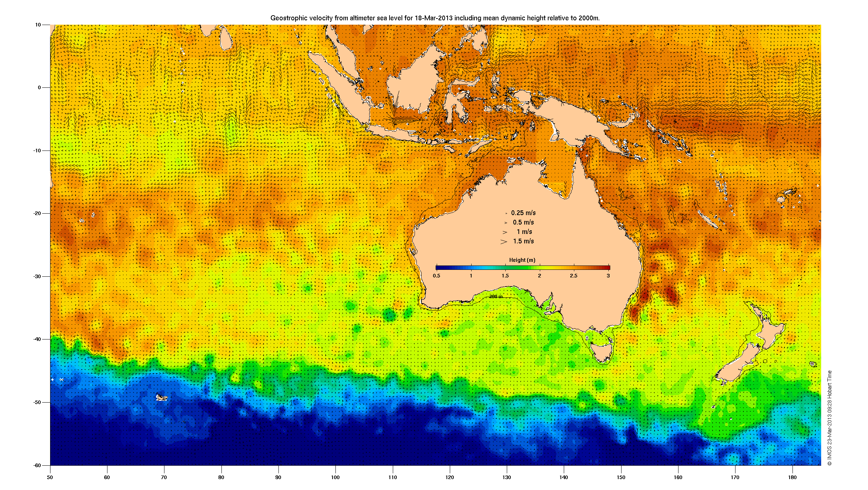Click longitude axis label 50

click(50, 477)
